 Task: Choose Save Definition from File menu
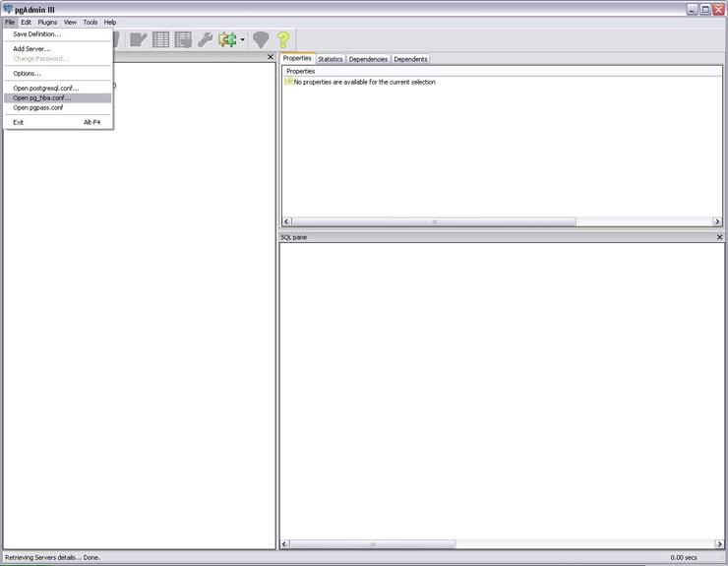[58, 33]
